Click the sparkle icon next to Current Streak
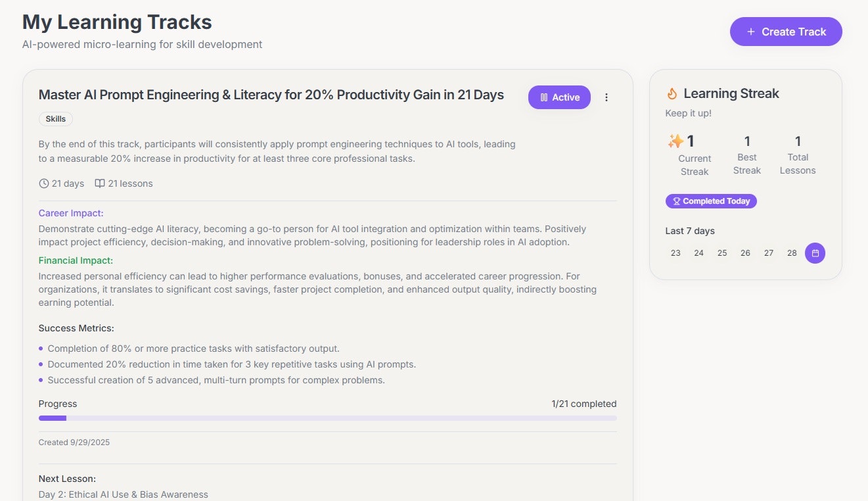This screenshot has height=501, width=868. (x=675, y=140)
